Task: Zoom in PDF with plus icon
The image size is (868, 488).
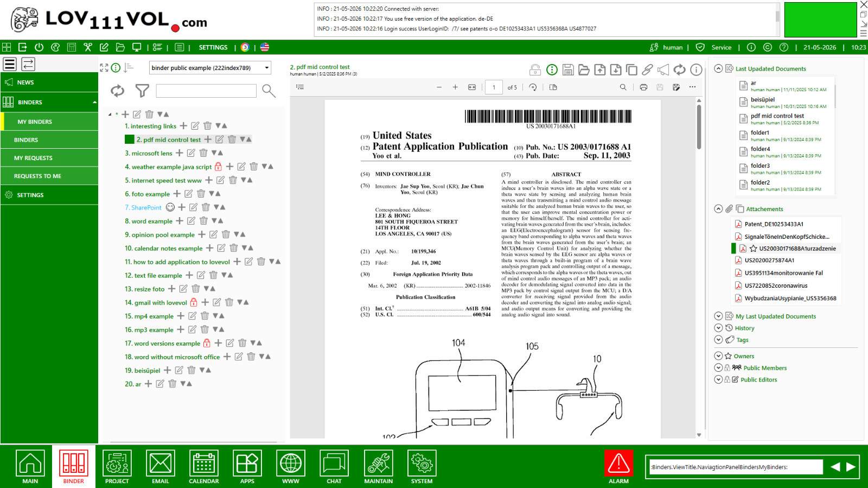Action: click(x=455, y=87)
